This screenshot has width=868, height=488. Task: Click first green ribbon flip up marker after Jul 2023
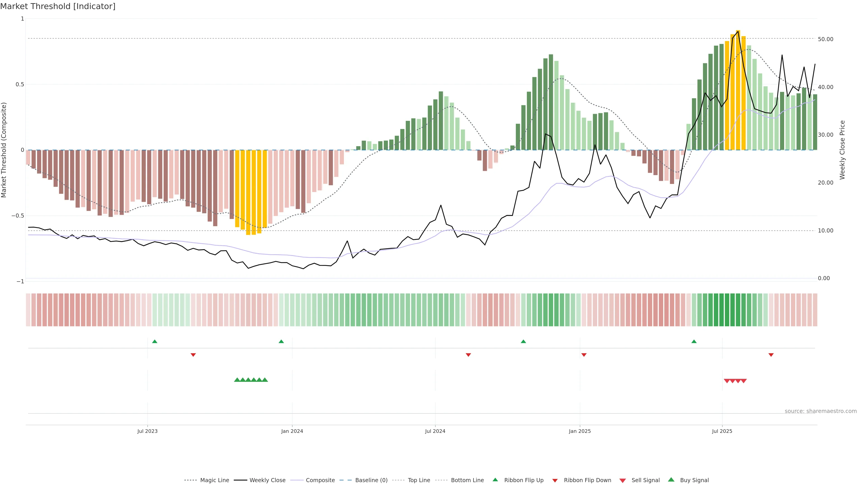coord(155,342)
